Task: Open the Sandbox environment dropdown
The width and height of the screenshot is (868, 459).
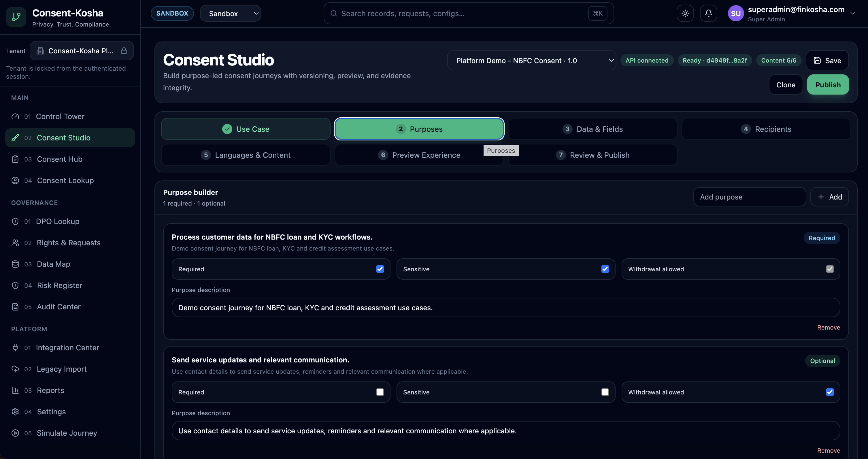Action: click(x=231, y=14)
